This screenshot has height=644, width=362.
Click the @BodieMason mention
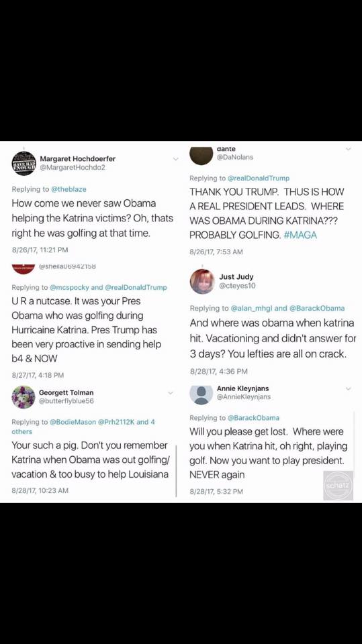(x=73, y=422)
